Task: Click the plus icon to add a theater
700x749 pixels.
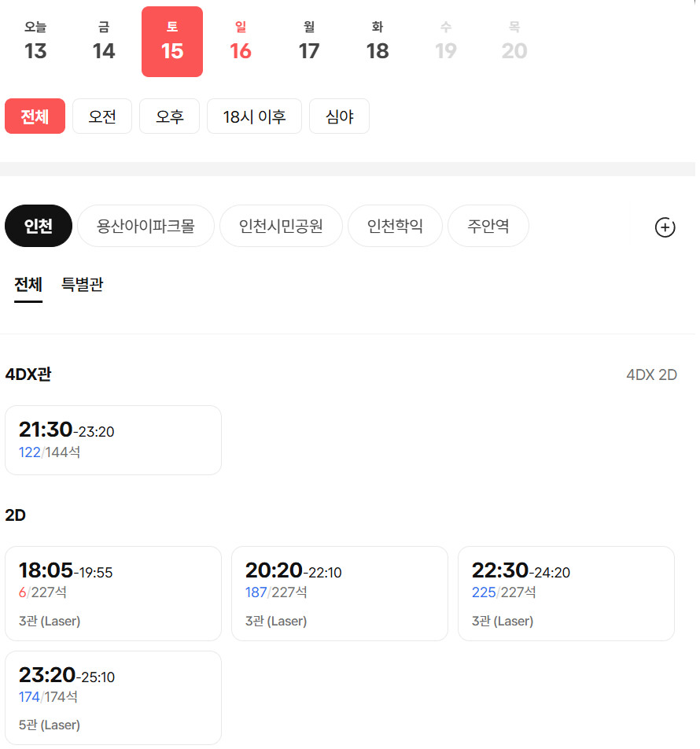Action: 665,227
